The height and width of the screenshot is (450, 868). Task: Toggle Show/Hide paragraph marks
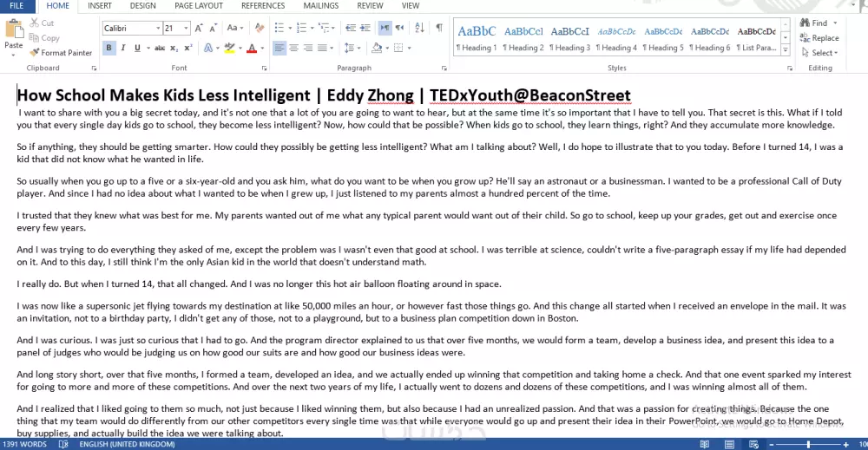pos(439,29)
